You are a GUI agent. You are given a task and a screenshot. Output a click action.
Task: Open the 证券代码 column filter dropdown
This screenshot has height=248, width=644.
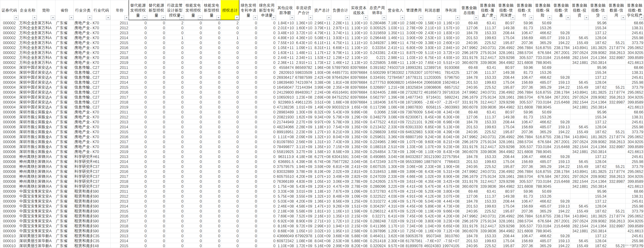(x=16, y=18)
